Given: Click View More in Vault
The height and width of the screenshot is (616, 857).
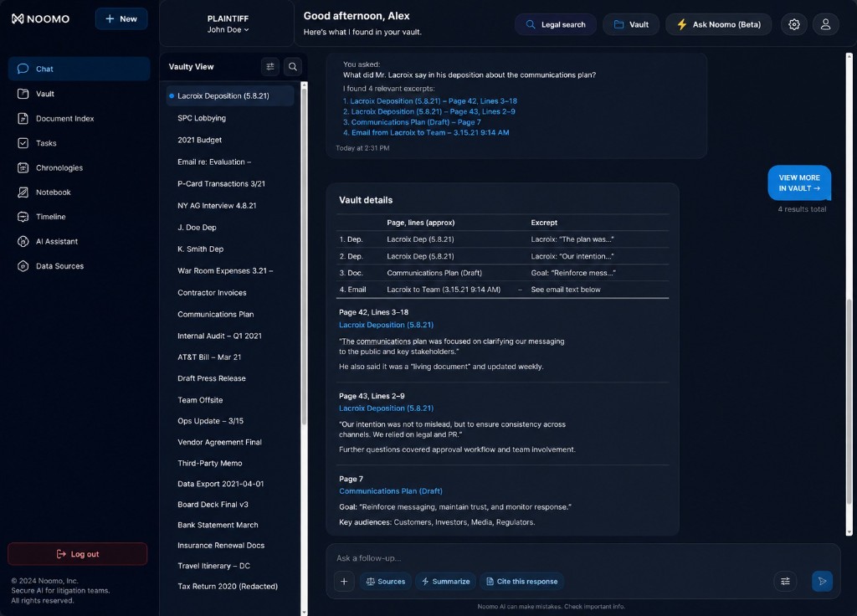Looking at the screenshot, I should click(x=799, y=182).
